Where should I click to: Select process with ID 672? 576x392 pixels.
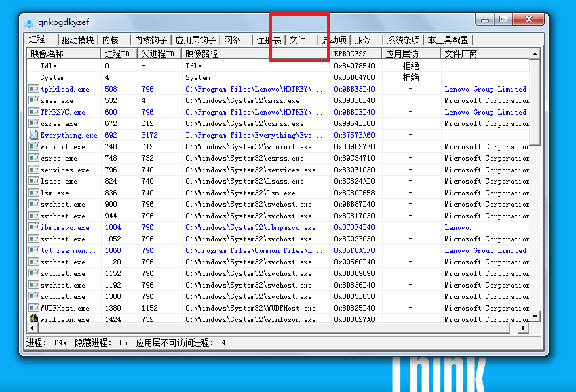[x=278, y=123]
